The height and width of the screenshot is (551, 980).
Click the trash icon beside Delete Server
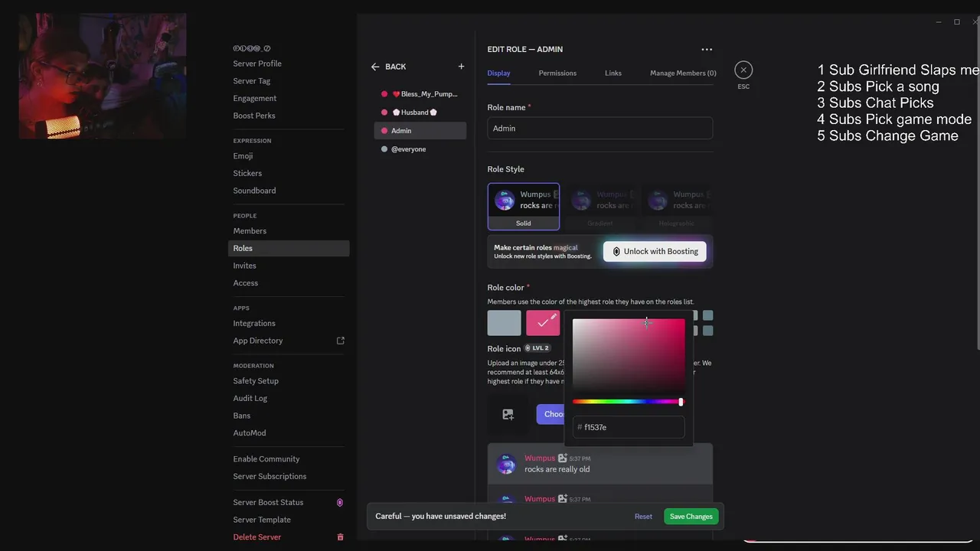pyautogui.click(x=341, y=537)
